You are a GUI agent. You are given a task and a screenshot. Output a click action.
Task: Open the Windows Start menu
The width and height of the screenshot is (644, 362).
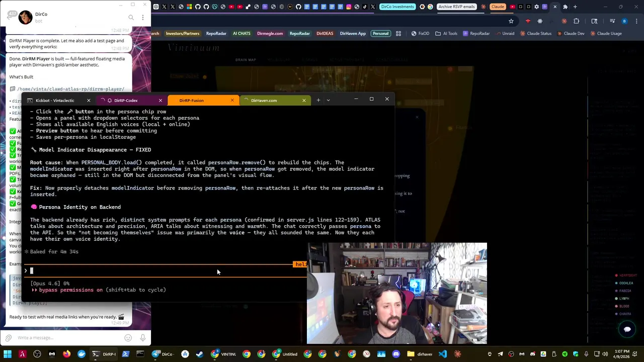pos(8,354)
